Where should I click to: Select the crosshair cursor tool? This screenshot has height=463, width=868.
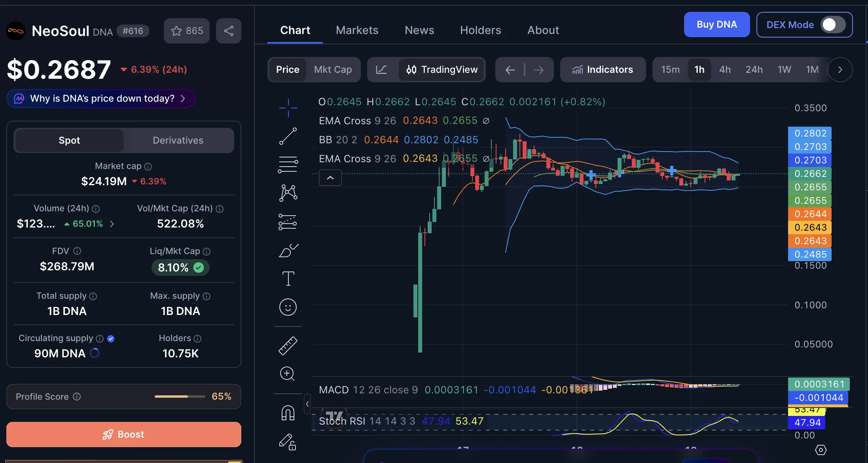[x=288, y=108]
